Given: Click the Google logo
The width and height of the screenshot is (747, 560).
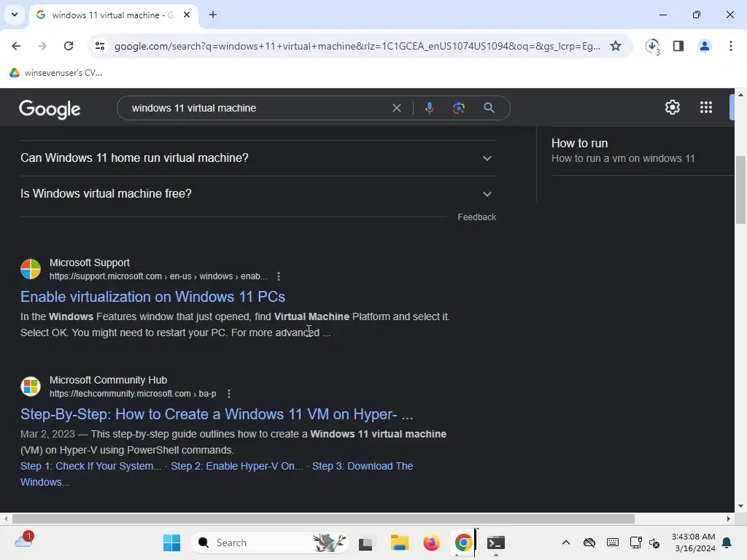Looking at the screenshot, I should pyautogui.click(x=50, y=109).
